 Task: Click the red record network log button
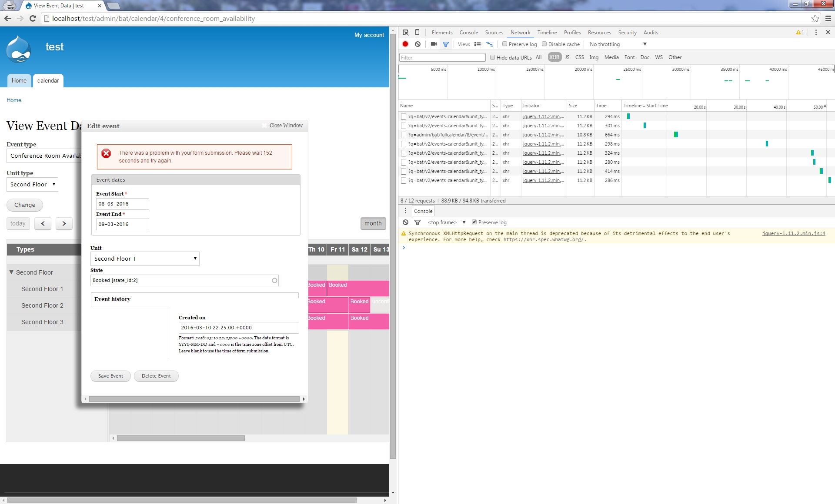(x=405, y=44)
